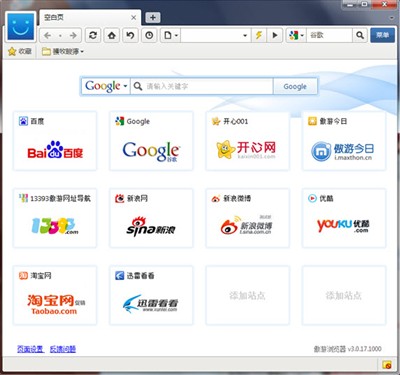
Task: Open the bookmarks folder dropdown
Action: (x=63, y=51)
